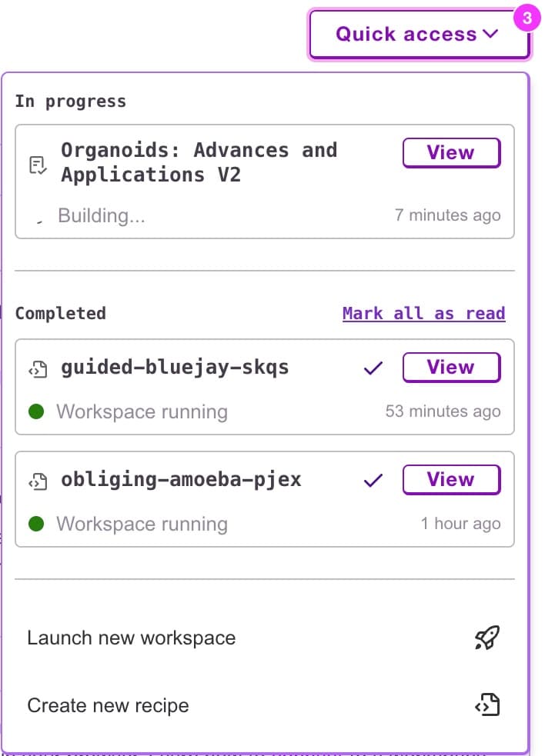The image size is (545, 756).
Task: Toggle read checkmark on guided-bluejay-skqs
Action: pos(373,368)
